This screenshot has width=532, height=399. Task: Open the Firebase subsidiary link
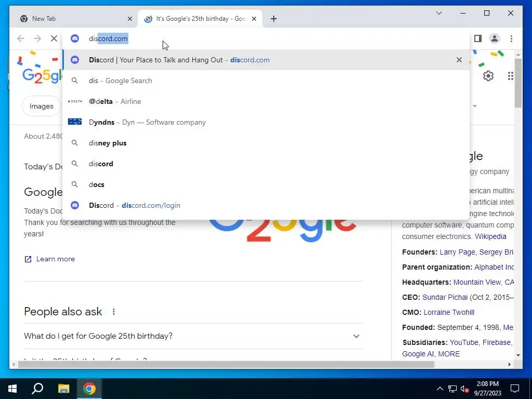coord(496,342)
